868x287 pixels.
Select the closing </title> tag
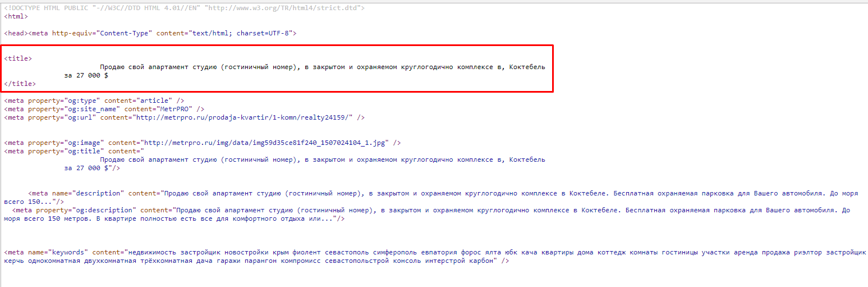click(20, 84)
